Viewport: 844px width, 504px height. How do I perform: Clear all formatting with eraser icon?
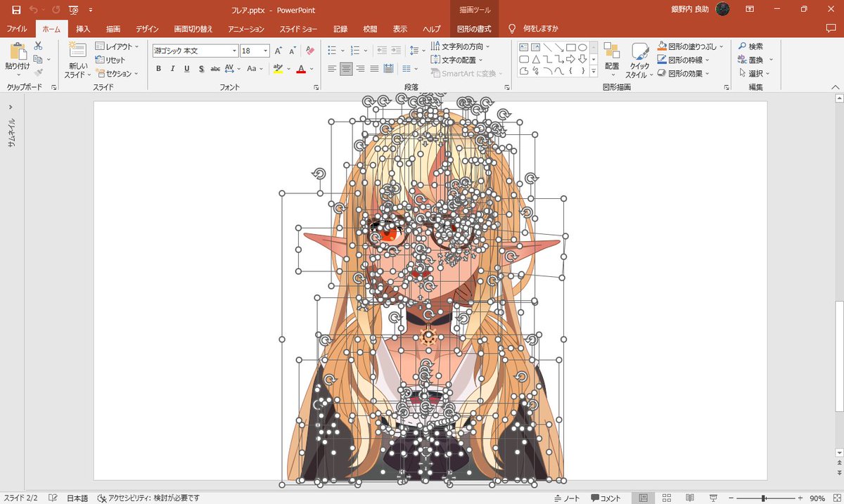(310, 51)
